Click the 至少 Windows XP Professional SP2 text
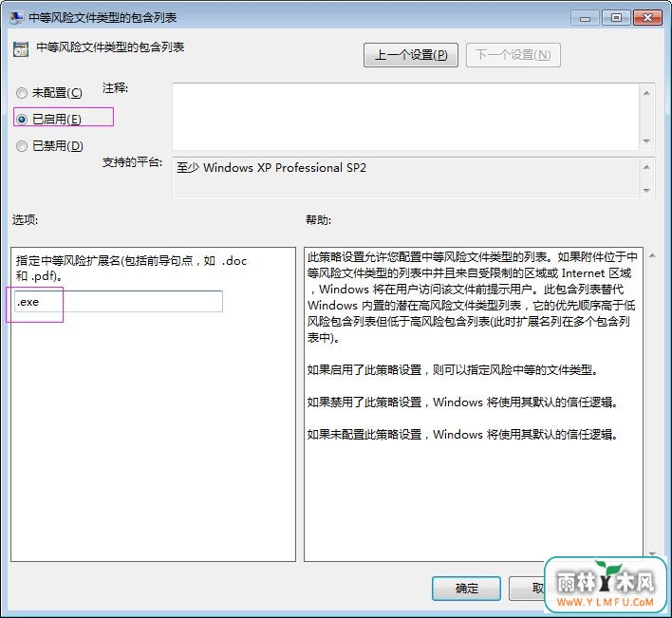672x618 pixels. [271, 168]
